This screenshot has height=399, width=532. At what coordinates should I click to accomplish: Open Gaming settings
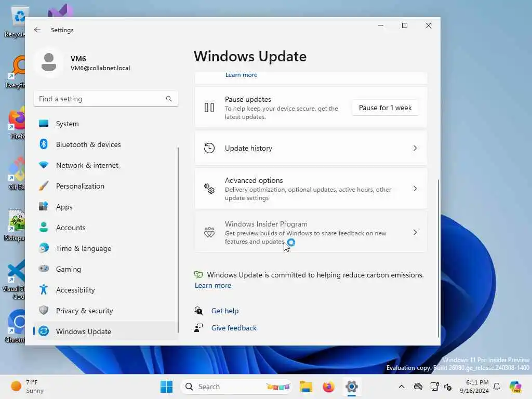coord(106,269)
